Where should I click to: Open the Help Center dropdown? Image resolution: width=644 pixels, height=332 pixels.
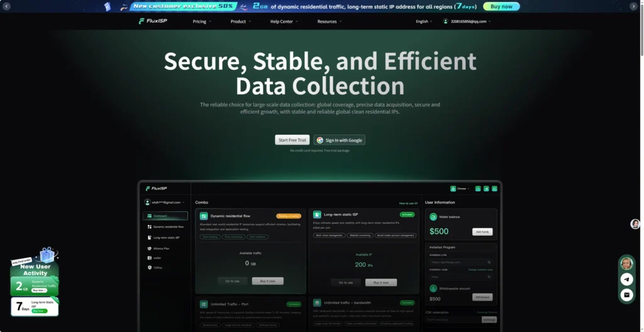pyautogui.click(x=284, y=21)
